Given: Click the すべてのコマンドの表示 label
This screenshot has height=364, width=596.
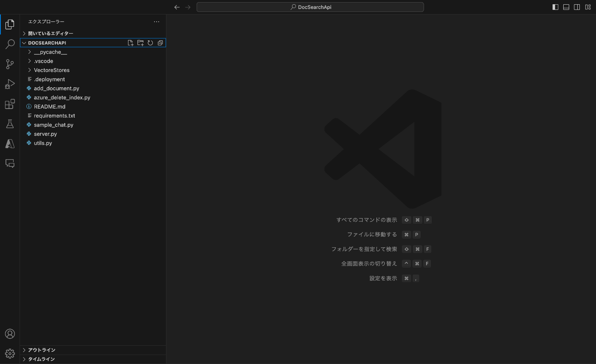Looking at the screenshot, I should pyautogui.click(x=367, y=220).
